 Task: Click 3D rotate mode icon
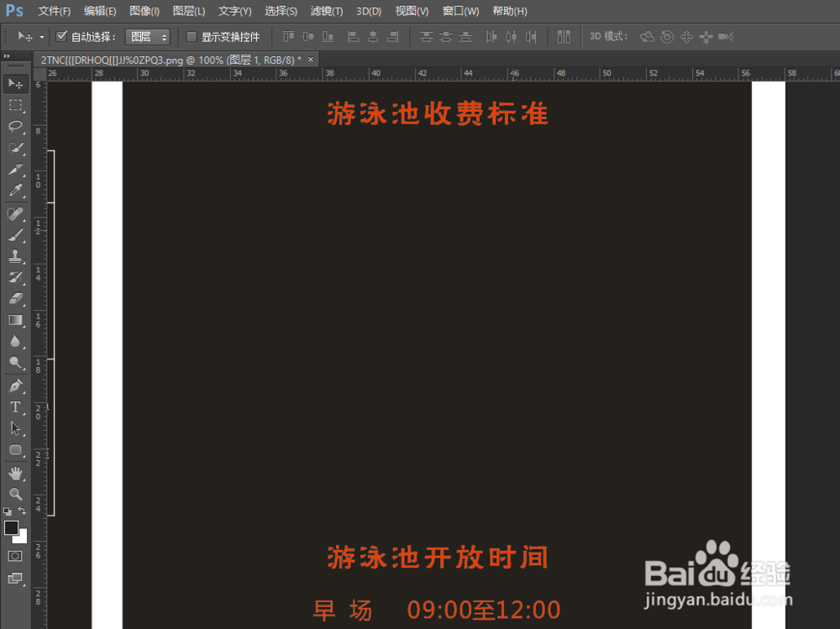(647, 36)
